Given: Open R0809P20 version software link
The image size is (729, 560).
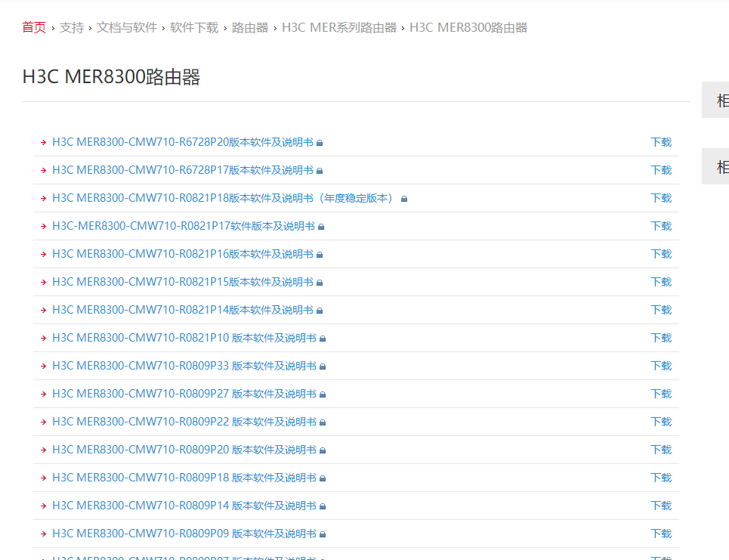Looking at the screenshot, I should click(x=184, y=450).
